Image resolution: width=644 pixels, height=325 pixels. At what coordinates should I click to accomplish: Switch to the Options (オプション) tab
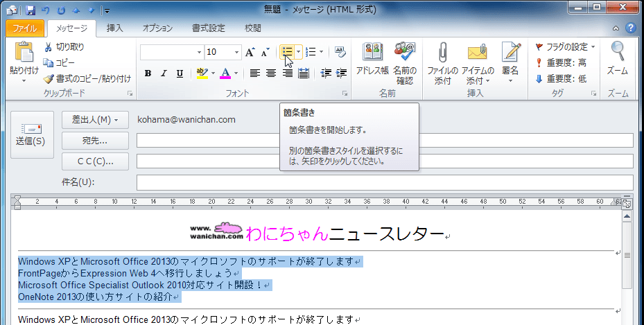click(x=158, y=28)
